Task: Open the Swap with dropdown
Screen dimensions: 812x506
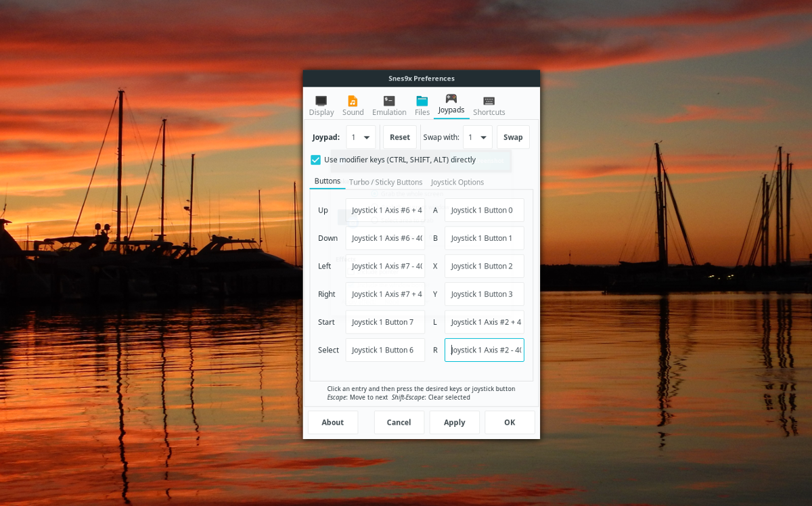Action: pyautogui.click(x=478, y=137)
